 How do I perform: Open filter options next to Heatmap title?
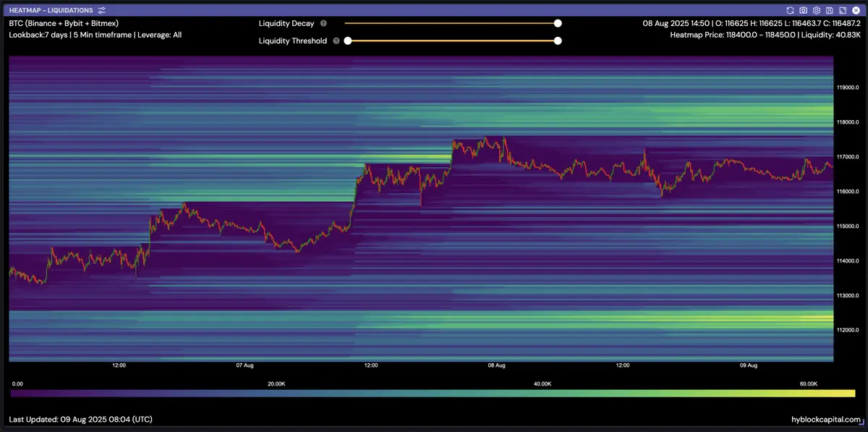[x=101, y=10]
